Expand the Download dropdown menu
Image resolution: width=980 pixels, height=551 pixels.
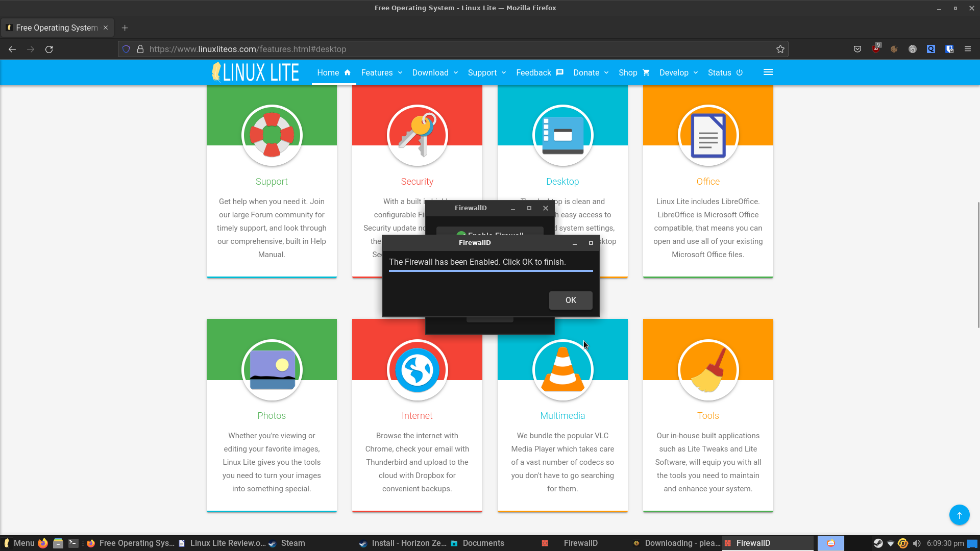pyautogui.click(x=435, y=73)
